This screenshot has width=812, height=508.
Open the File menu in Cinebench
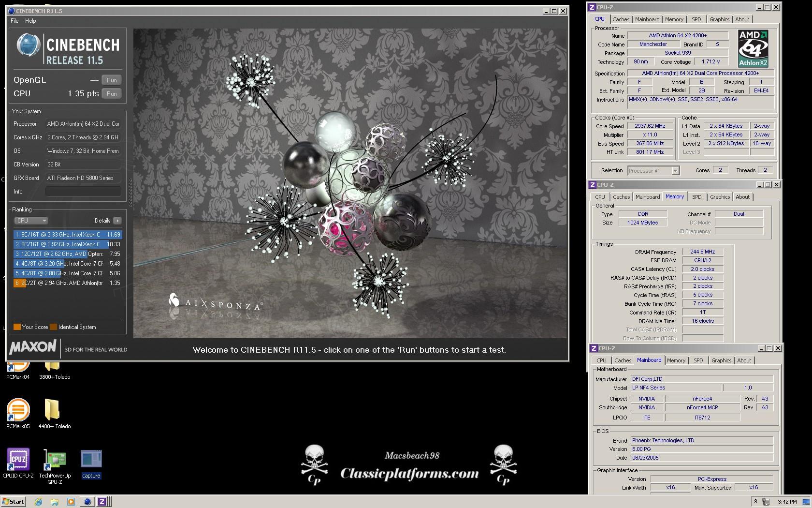pos(14,21)
